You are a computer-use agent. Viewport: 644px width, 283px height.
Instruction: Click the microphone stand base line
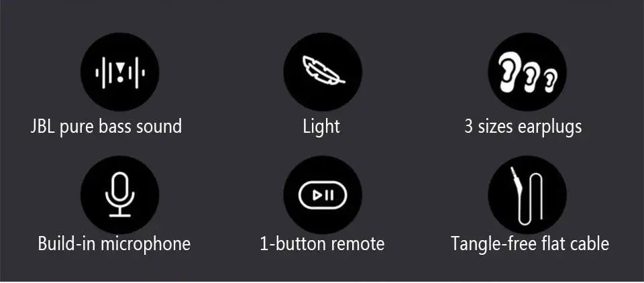(119, 215)
